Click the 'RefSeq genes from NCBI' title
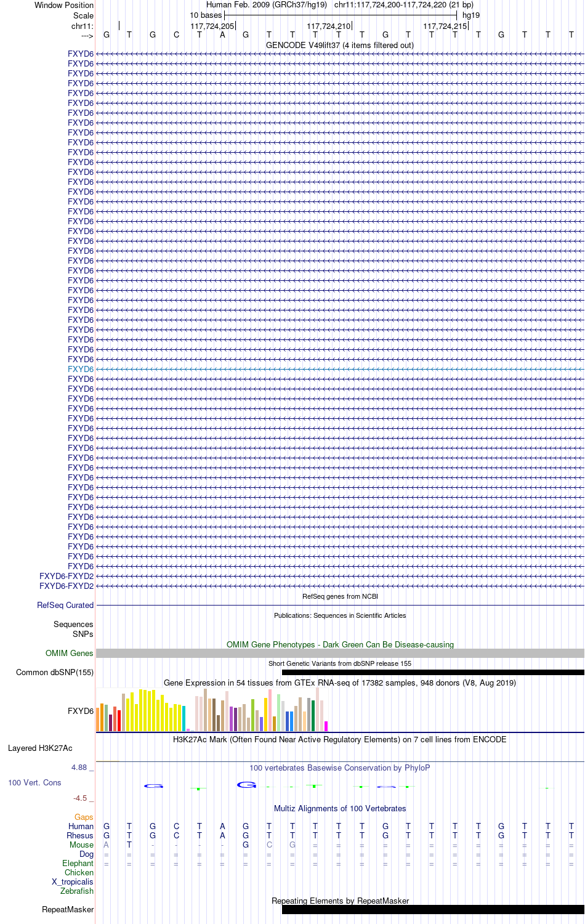This screenshot has height=924, width=585. tap(340, 596)
